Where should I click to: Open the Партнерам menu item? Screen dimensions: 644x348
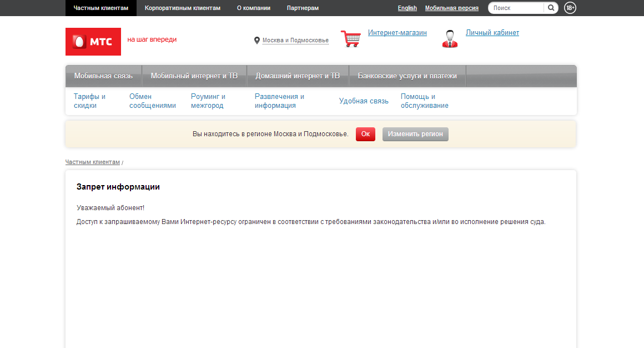point(303,8)
